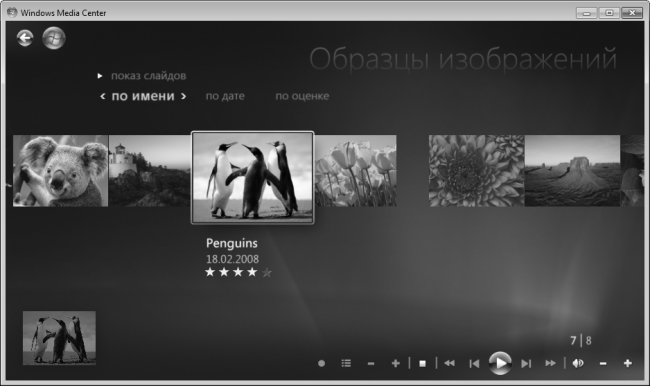This screenshot has height=386, width=650.
Task: Select the Koala picture thumbnail
Action: click(61, 171)
